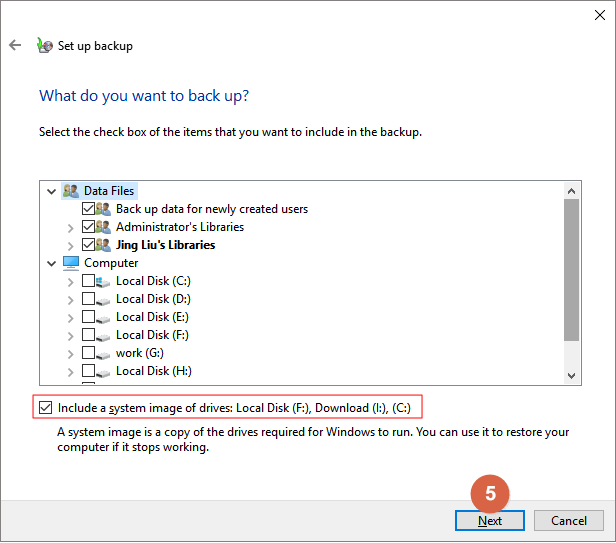Click the work (G:) drive icon
Screen dimensions: 616x543
(x=103, y=353)
